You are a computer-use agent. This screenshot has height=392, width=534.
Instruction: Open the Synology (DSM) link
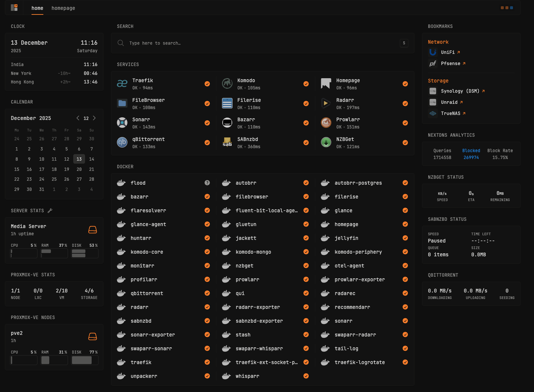pos(463,91)
